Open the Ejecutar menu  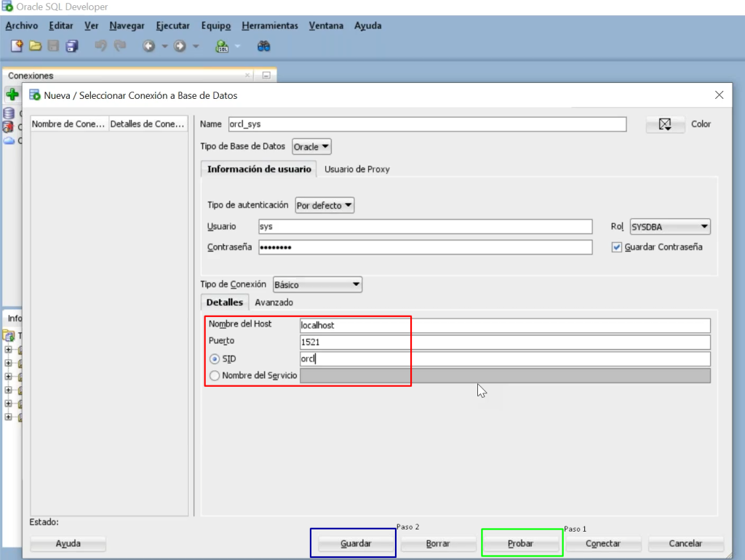pos(173,25)
